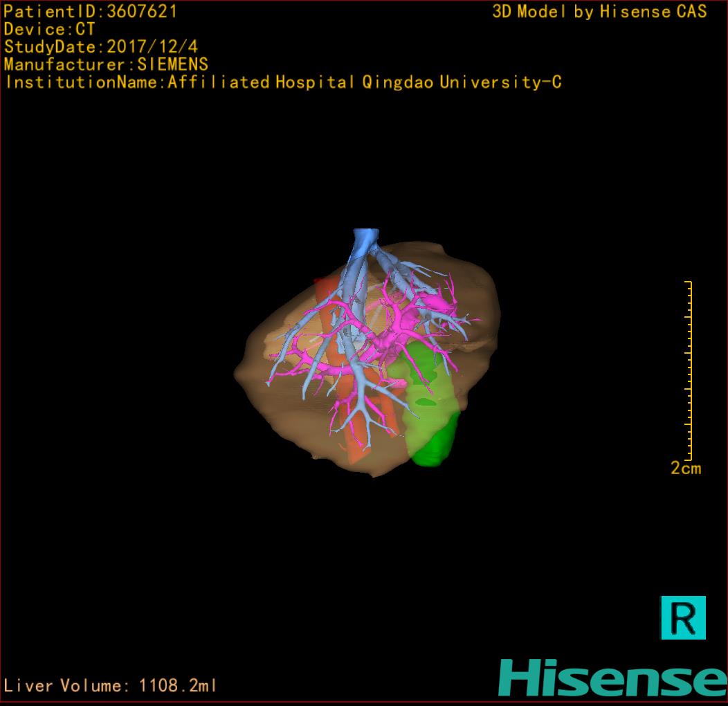This screenshot has height=706, width=728.
Task: Click the Hisense logo
Action: (612, 678)
